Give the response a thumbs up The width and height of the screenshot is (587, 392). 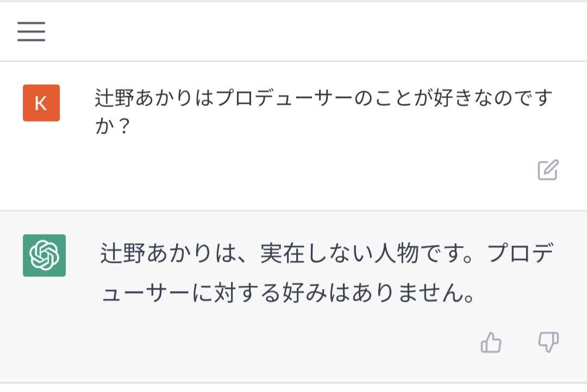click(491, 342)
